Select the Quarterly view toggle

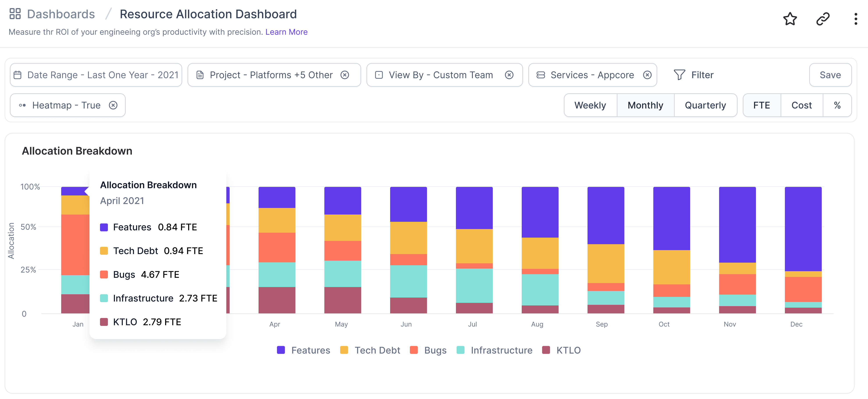coord(705,105)
